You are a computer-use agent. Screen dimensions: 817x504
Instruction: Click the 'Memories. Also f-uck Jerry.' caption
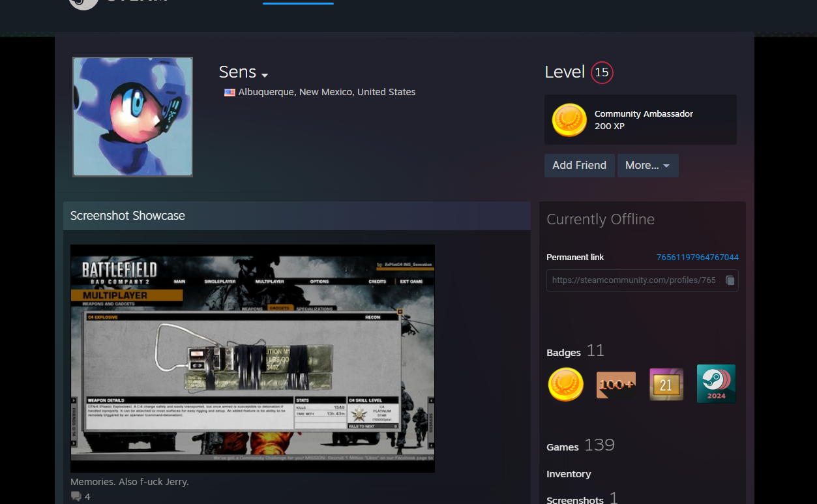pos(130,482)
